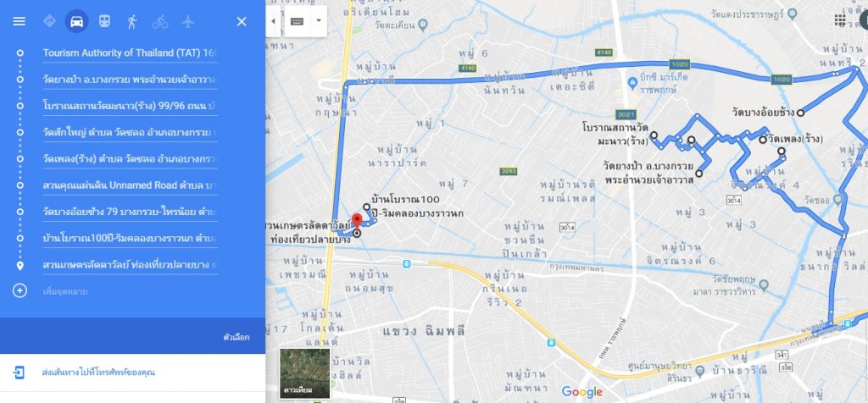868x403 pixels.
Task: Toggle the on-screen keyboard input tool
Action: pos(297,21)
